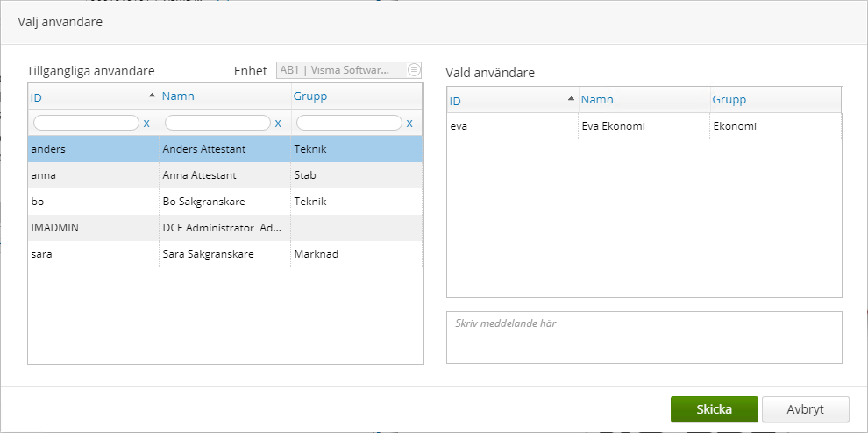Select eva in the Vald användare list
This screenshot has height=433, width=868.
coord(513,126)
